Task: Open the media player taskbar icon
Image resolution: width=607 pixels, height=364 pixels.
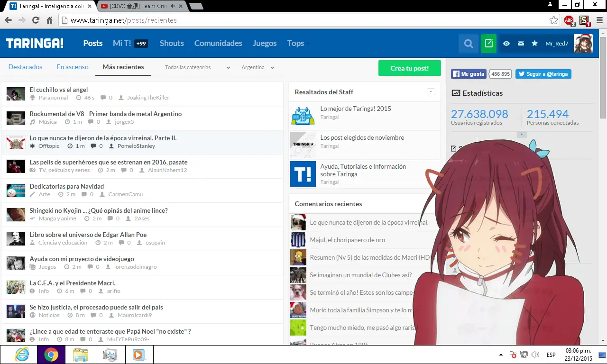Action: [x=138, y=355]
